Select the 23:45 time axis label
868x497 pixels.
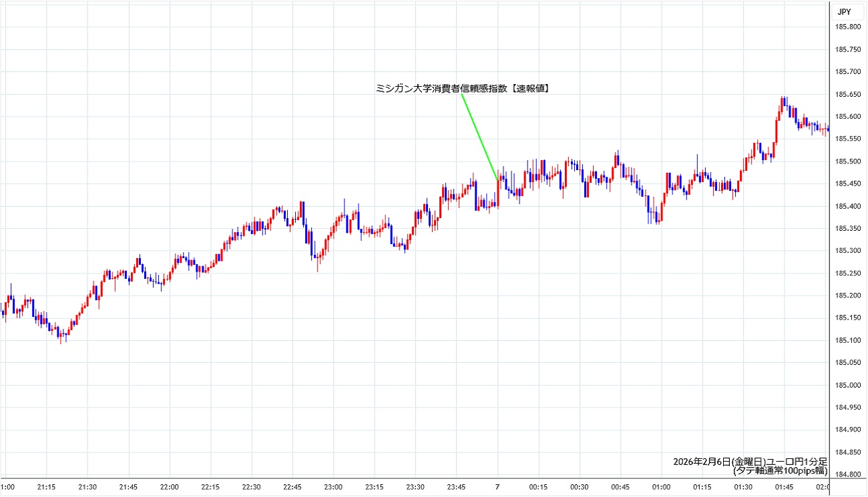(456, 487)
